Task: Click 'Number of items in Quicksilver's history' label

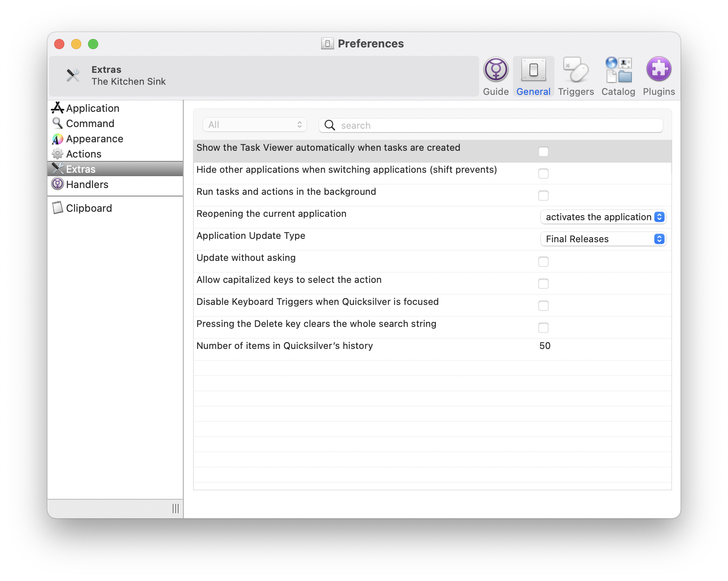Action: (284, 346)
